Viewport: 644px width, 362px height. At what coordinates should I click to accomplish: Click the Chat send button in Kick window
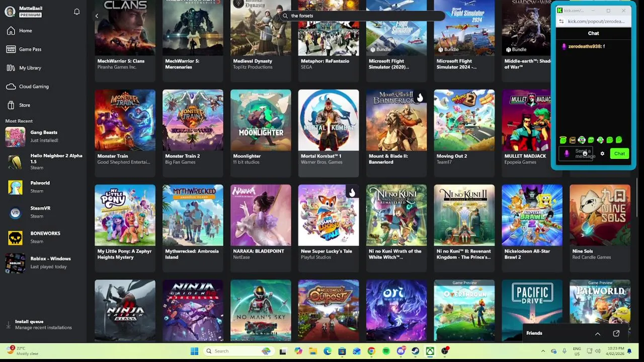(x=619, y=154)
